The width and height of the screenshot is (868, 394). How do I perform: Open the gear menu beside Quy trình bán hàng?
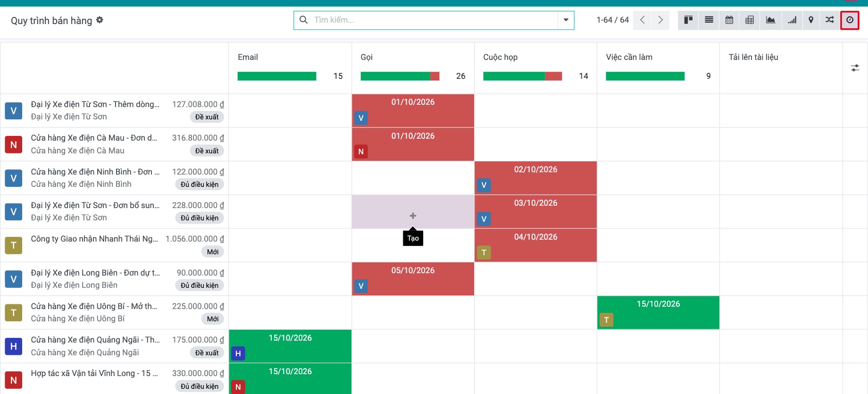tap(100, 20)
